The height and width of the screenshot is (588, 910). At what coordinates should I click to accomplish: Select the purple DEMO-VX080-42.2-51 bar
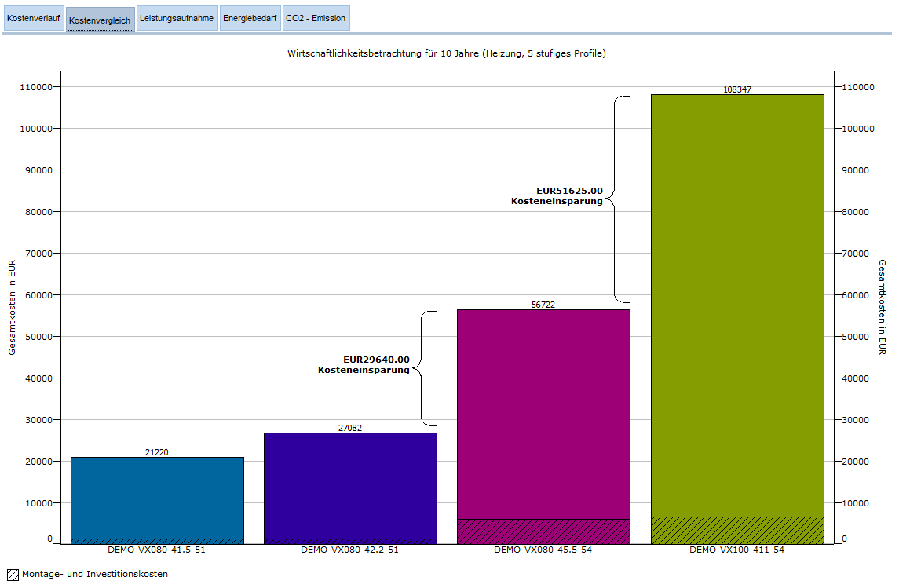pyautogui.click(x=350, y=484)
